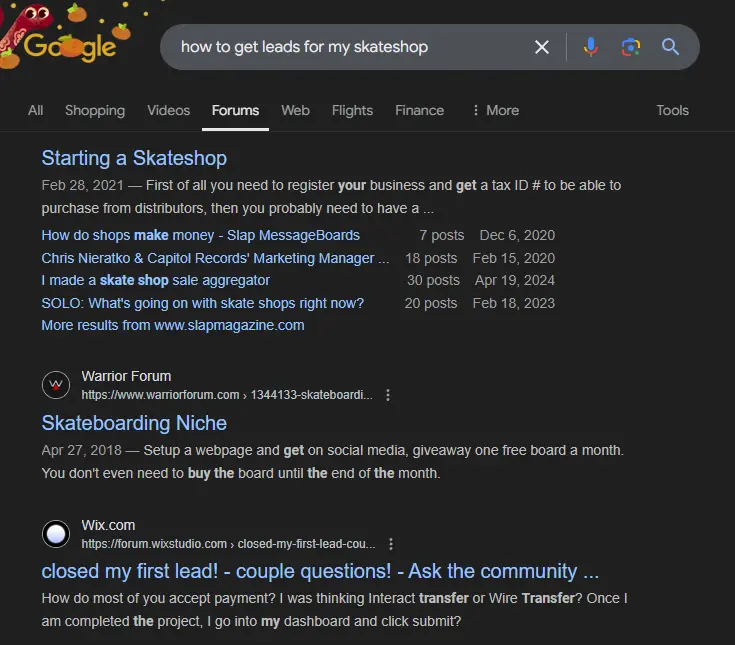
Task: Switch to the All results tab
Action: (x=36, y=110)
